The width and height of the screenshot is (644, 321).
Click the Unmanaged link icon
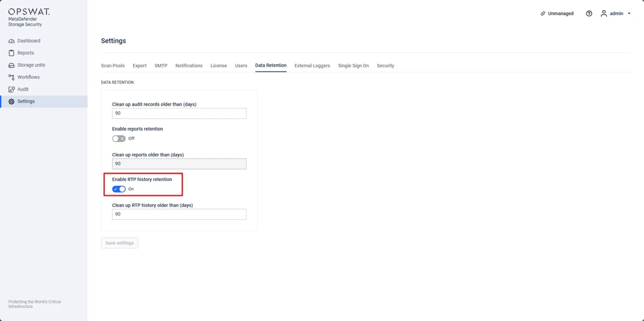543,14
